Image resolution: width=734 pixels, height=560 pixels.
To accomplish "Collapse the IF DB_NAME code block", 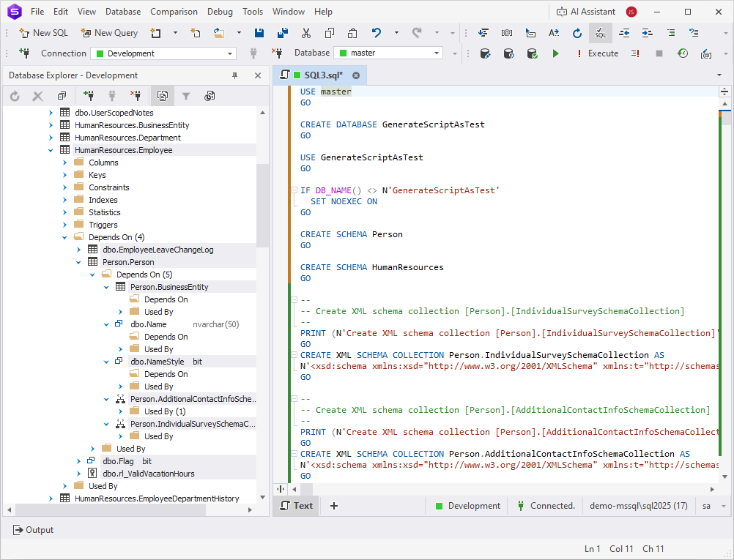I will coord(294,190).
